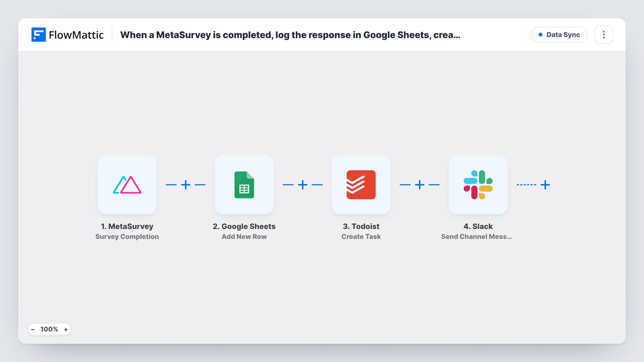Select the 'Send Channel Mess...' subtitle
The width and height of the screenshot is (644, 362).
click(x=477, y=237)
